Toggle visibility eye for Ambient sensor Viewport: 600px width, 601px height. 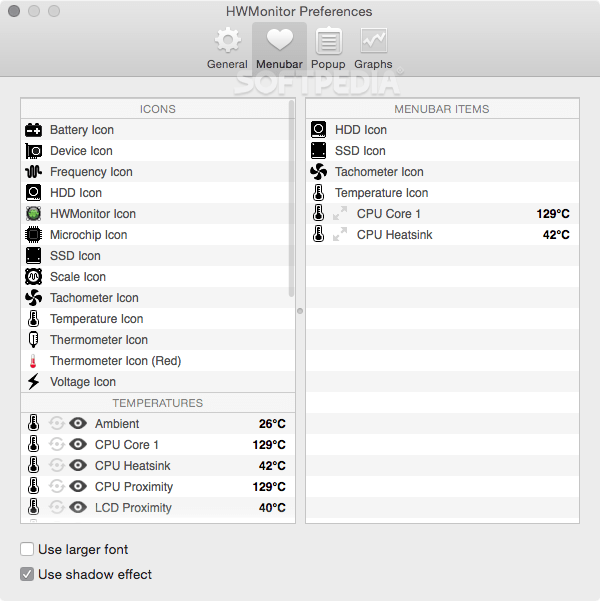[78, 424]
